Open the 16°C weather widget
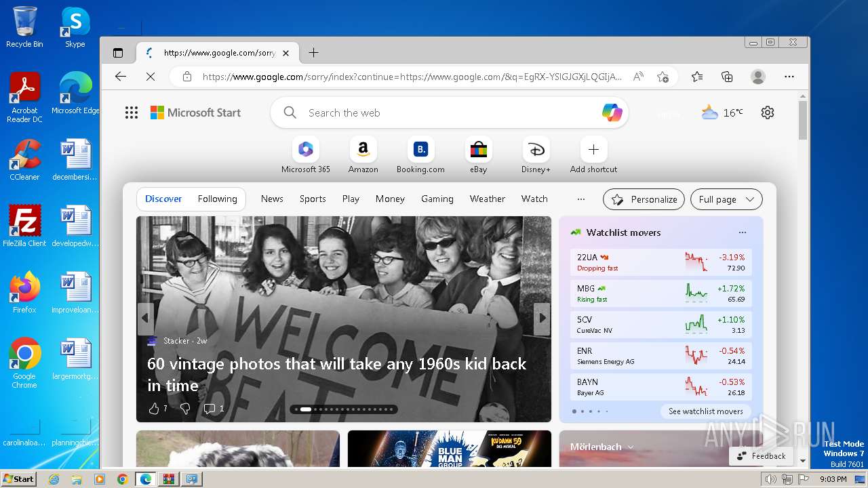The width and height of the screenshot is (868, 488). [722, 113]
